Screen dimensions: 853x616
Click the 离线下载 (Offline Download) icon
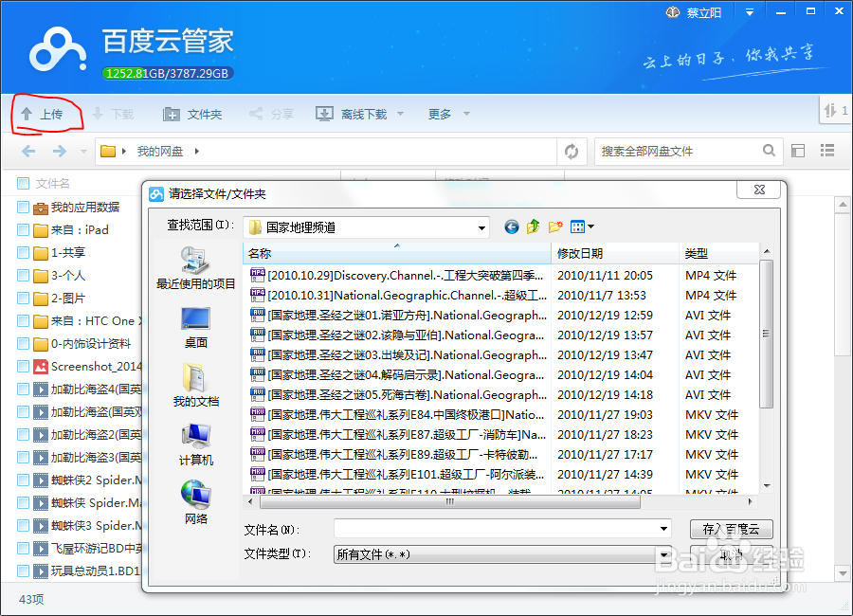tap(324, 113)
